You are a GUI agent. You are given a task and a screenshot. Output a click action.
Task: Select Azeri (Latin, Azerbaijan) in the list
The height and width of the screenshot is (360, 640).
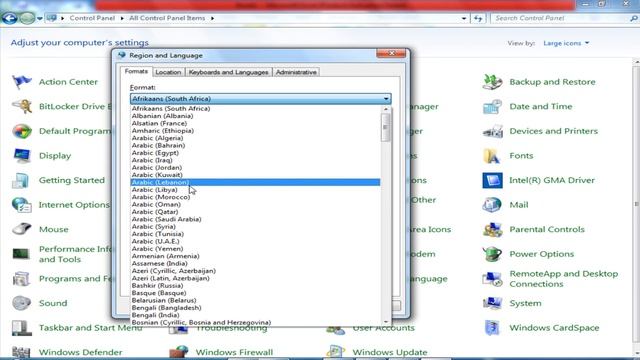click(x=255, y=278)
